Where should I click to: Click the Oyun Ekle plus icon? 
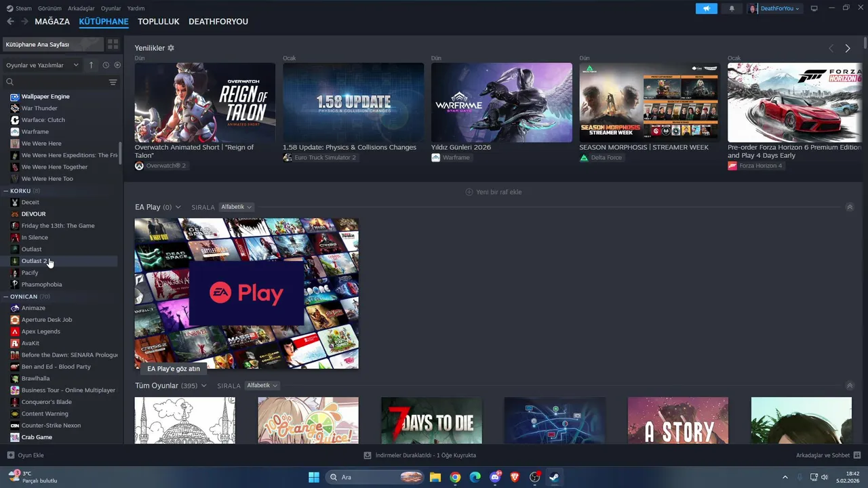10,455
